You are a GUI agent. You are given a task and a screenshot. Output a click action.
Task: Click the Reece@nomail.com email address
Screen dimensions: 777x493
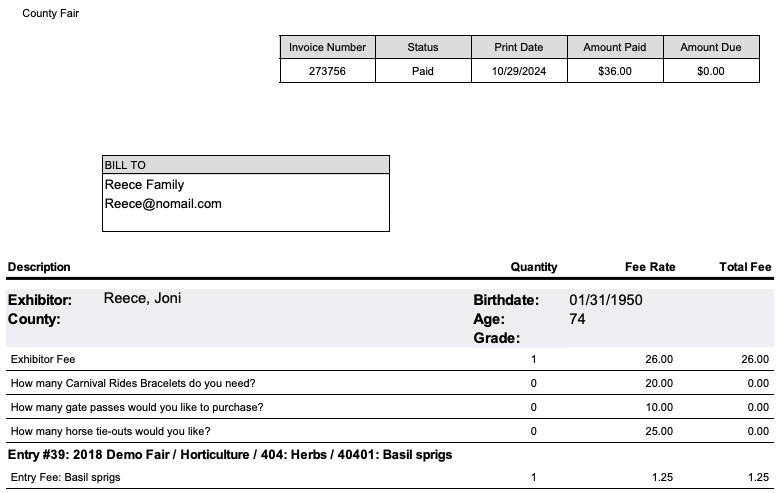click(x=163, y=204)
